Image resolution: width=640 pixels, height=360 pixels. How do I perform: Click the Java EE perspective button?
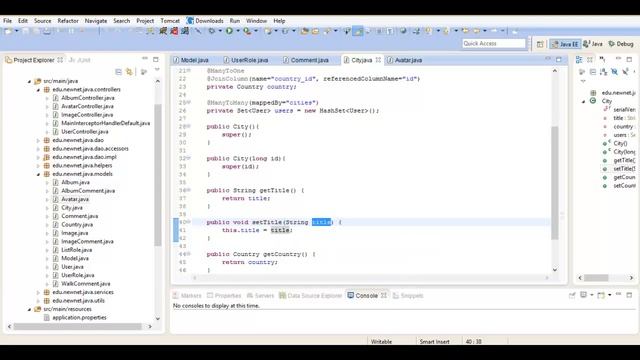point(565,44)
